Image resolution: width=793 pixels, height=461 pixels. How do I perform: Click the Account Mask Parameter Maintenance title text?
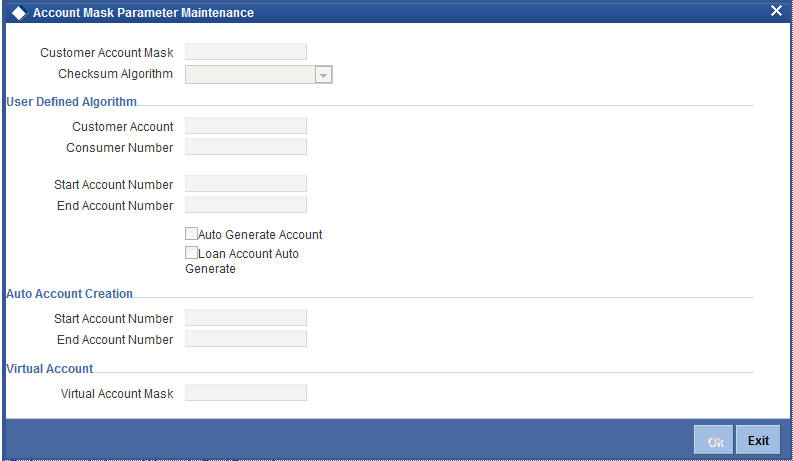click(x=143, y=13)
